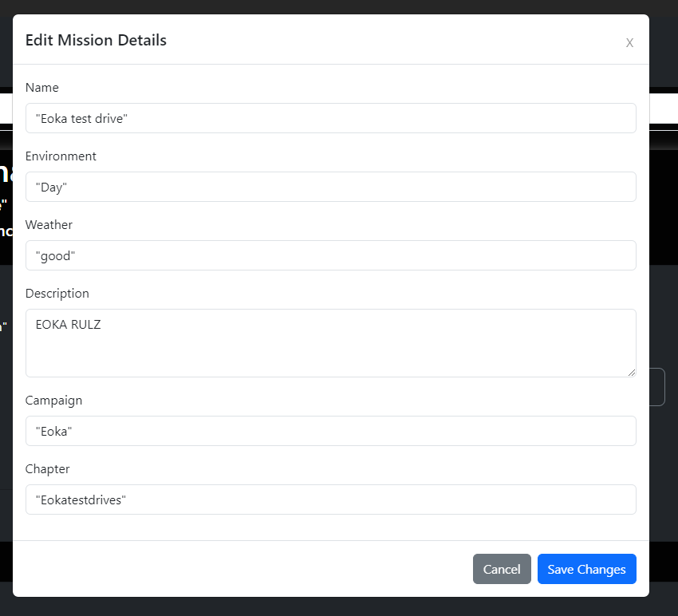Click the rounded element peeking behind the modal's right edge
678x616 pixels.
pyautogui.click(x=657, y=386)
